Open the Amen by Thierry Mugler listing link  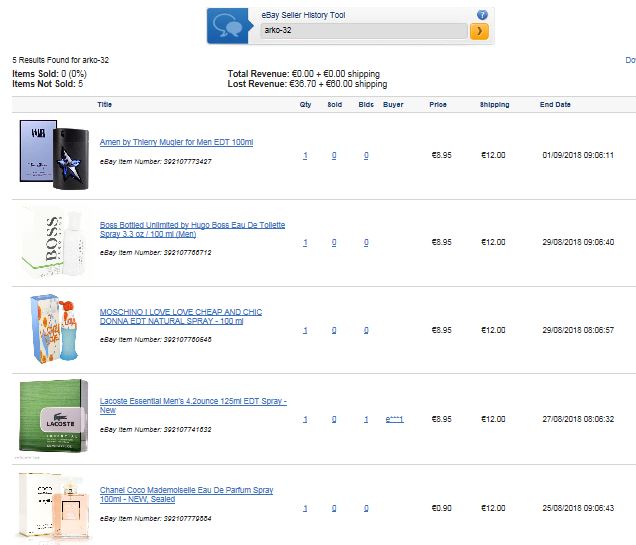tap(176, 142)
